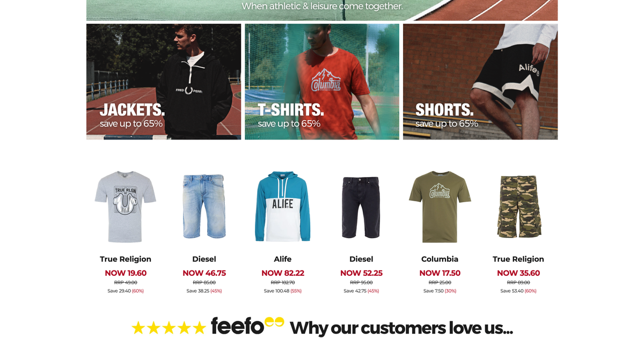Open the T-Shirts save up to 65% banner
The width and height of the screenshot is (644, 338).
click(x=322, y=82)
